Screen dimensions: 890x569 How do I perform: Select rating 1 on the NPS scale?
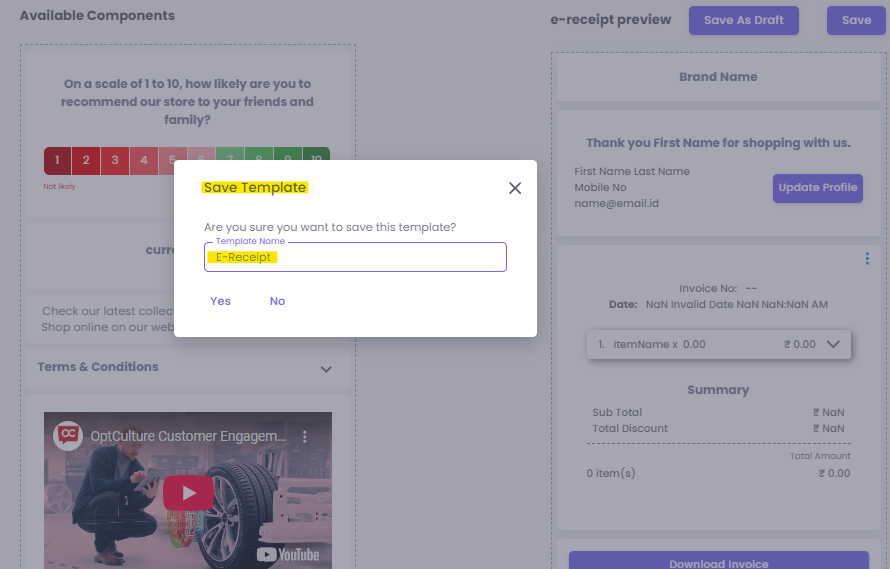pos(57,160)
